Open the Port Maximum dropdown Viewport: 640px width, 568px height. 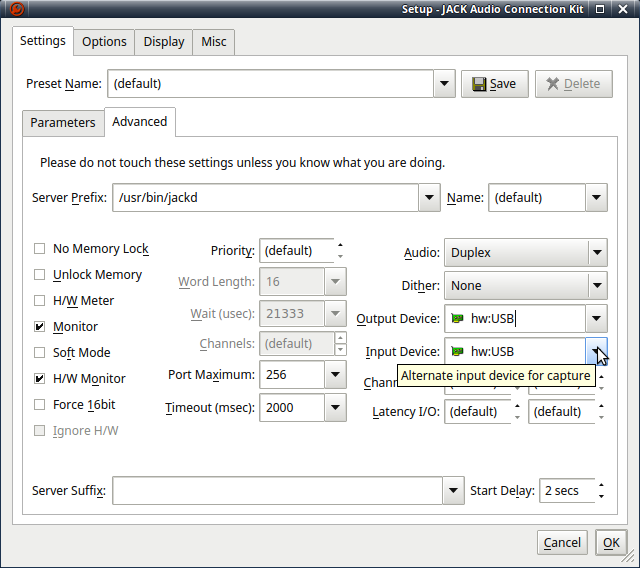[x=336, y=375]
